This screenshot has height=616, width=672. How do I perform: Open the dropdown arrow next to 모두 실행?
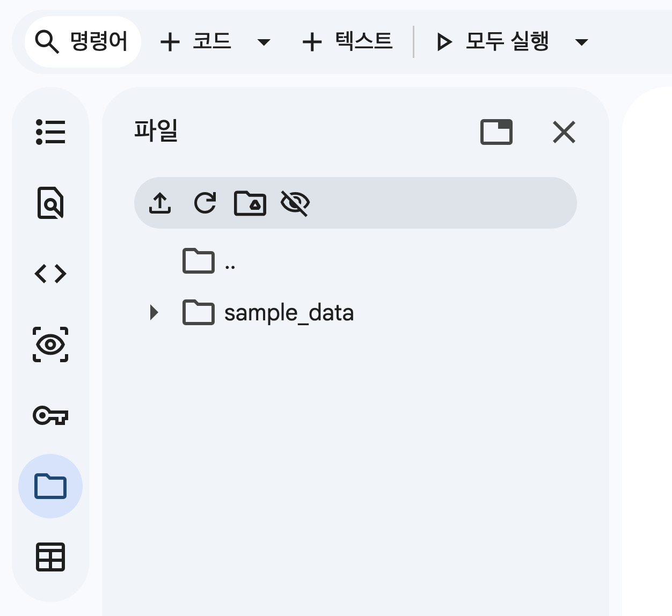point(581,42)
